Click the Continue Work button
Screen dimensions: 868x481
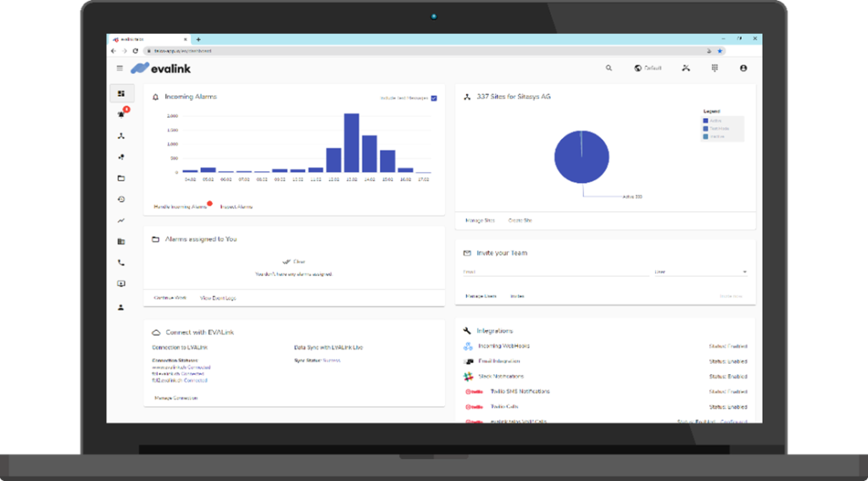[x=170, y=298]
